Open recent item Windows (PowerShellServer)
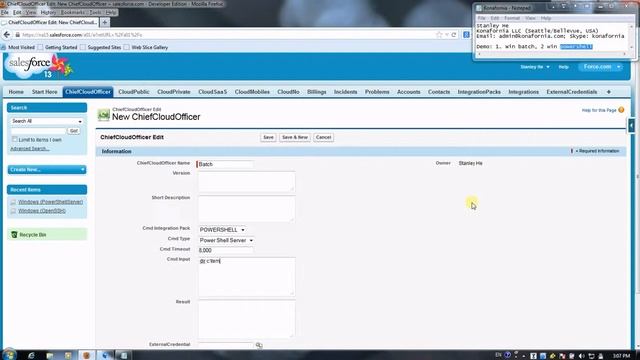640x360 pixels. point(50,202)
